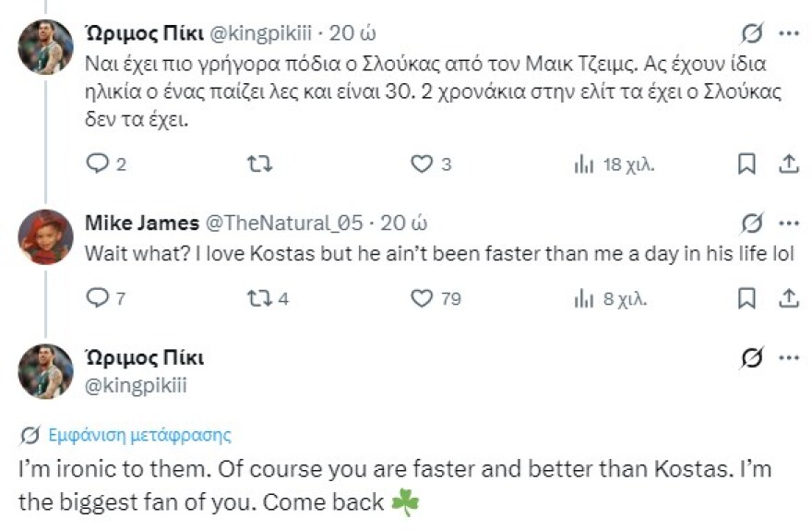The image size is (812, 531).
Task: Open more options on Mike James's tweet
Action: coord(789,223)
